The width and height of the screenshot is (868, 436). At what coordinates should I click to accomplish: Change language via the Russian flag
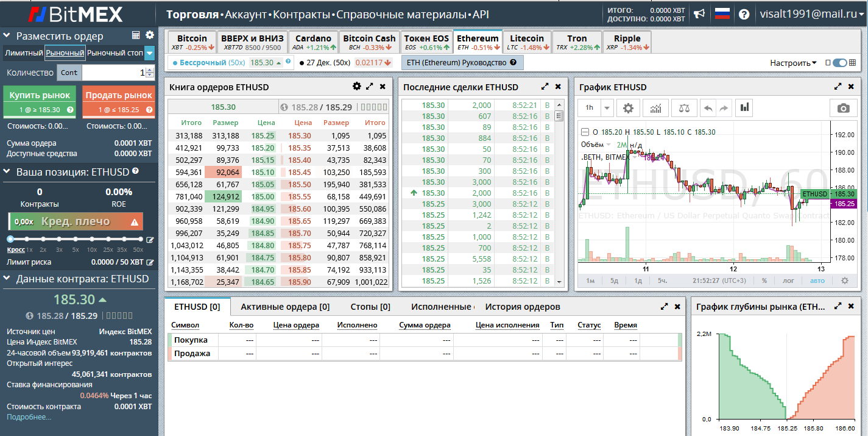tap(722, 14)
